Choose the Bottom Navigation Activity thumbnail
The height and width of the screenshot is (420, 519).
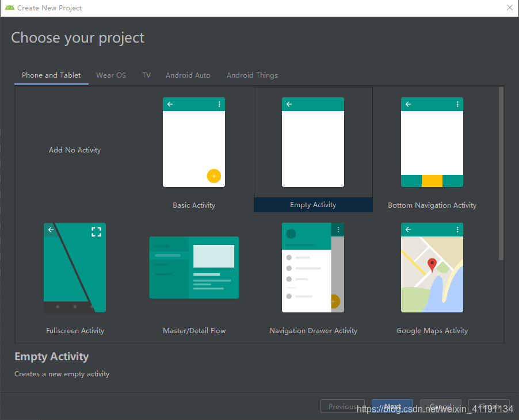point(432,142)
